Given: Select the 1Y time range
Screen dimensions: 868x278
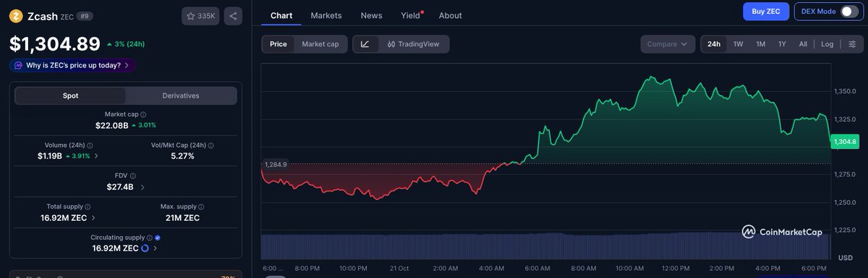Looking at the screenshot, I should (x=782, y=44).
